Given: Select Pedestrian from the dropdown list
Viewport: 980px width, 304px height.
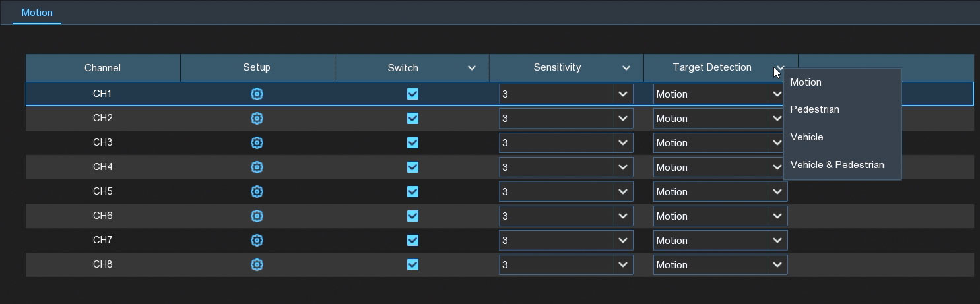Looking at the screenshot, I should (814, 109).
